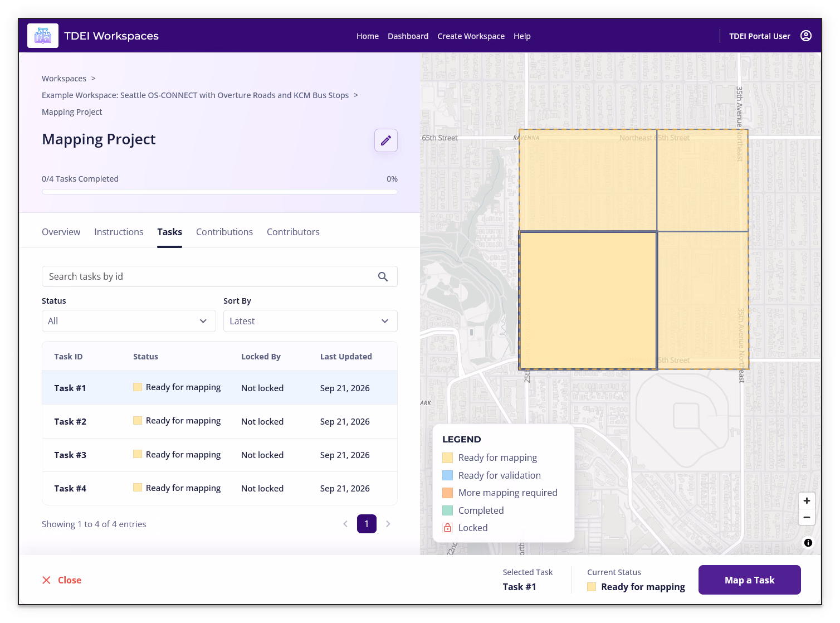Open the Contributors tab
Image resolution: width=840 pixels, height=623 pixels.
click(x=293, y=232)
